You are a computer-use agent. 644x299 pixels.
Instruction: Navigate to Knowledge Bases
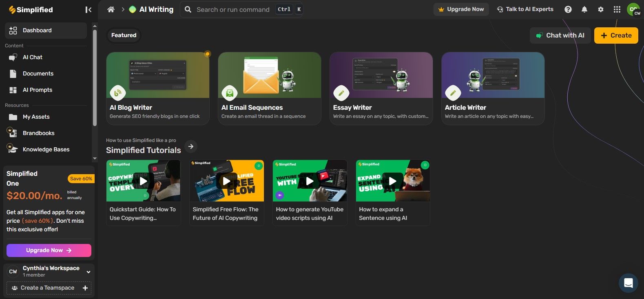coord(46,150)
